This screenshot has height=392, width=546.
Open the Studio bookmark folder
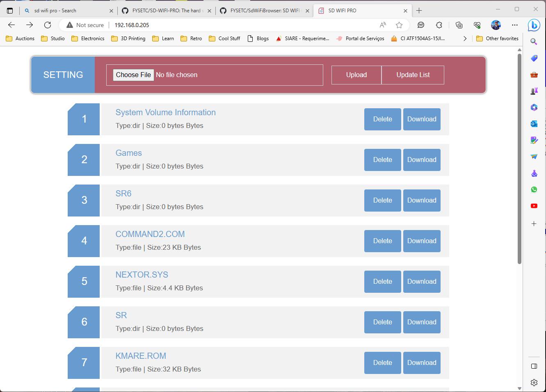point(53,39)
